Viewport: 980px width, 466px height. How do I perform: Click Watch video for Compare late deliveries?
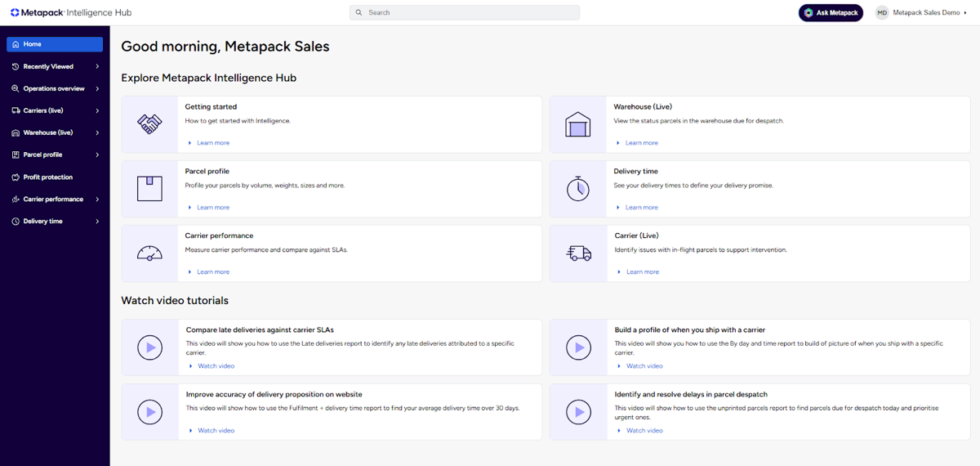tap(216, 366)
